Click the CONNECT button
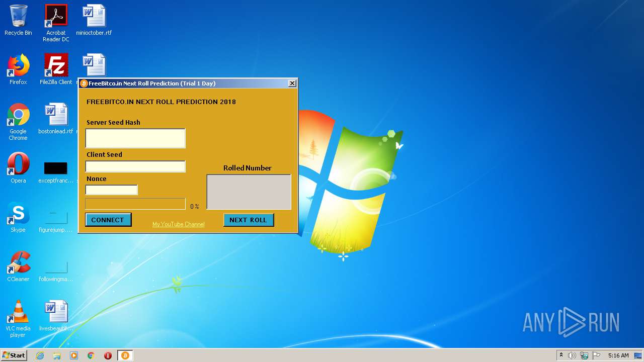644x362 pixels. (x=108, y=220)
